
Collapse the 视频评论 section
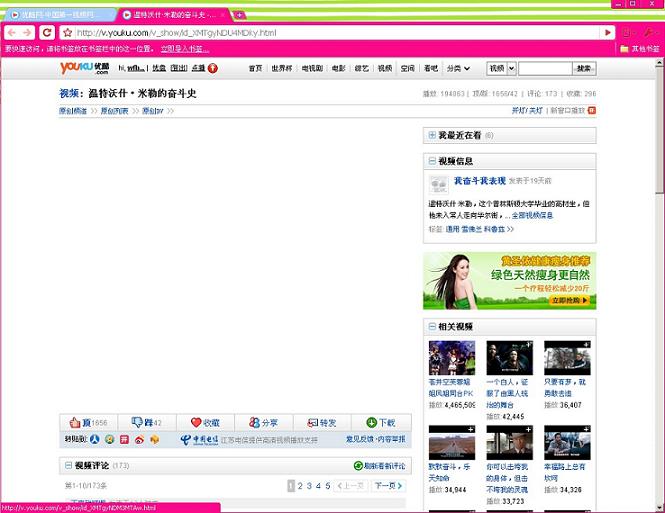(68, 466)
